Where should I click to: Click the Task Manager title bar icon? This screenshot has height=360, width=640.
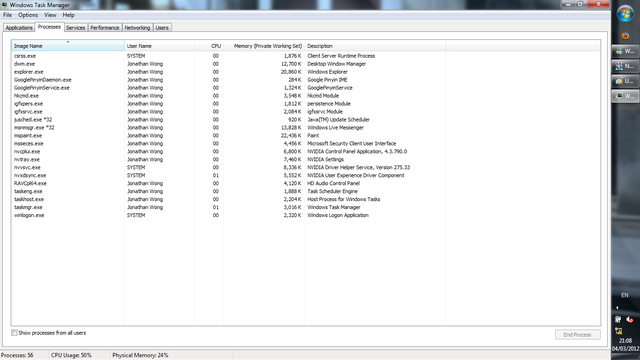pyautogui.click(x=4, y=5)
